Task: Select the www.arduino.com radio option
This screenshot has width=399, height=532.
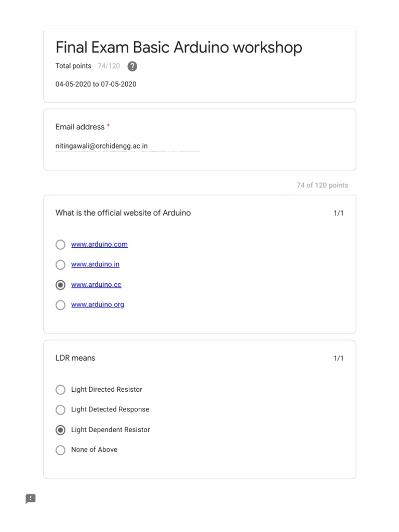Action: (x=60, y=245)
